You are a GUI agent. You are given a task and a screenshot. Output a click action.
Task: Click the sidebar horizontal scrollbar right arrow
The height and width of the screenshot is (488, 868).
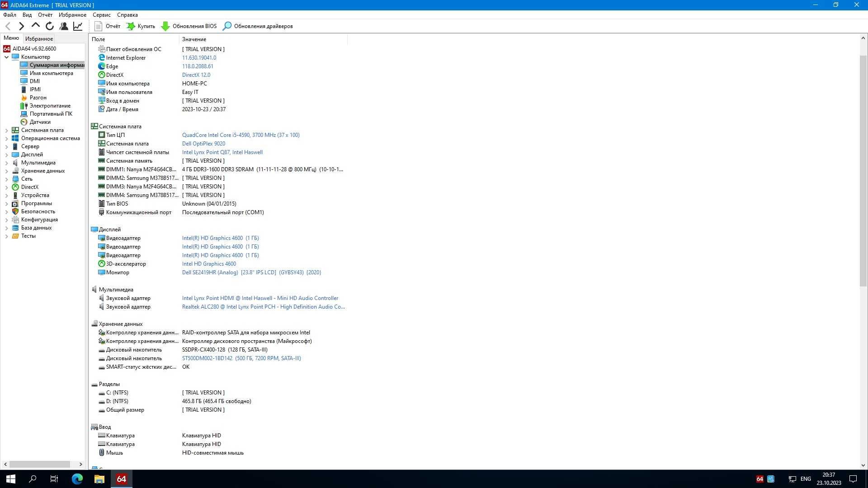(81, 464)
